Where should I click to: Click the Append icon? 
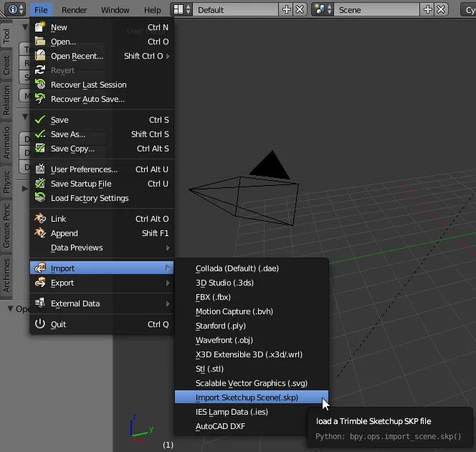(x=39, y=233)
